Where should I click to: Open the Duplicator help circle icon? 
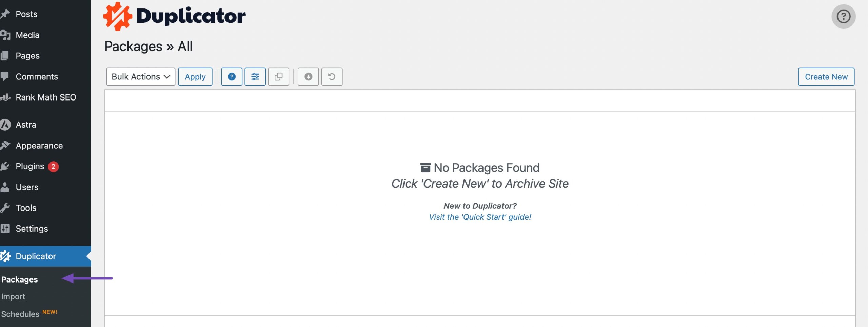tap(843, 16)
